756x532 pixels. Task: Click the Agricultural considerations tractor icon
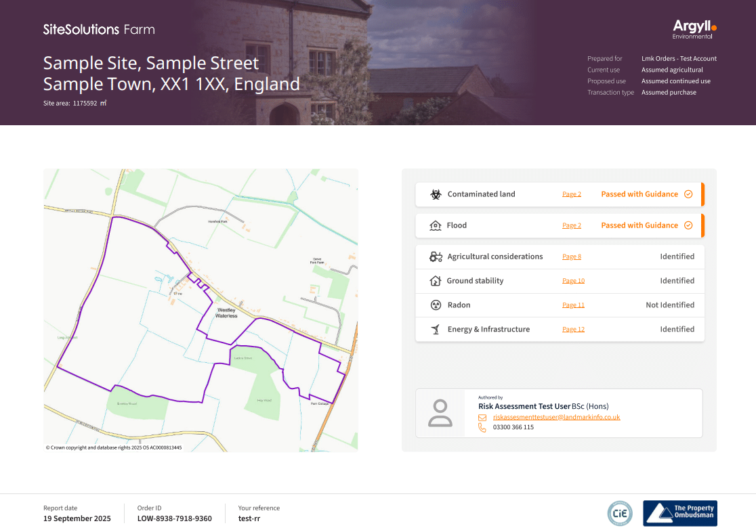pyautogui.click(x=436, y=257)
